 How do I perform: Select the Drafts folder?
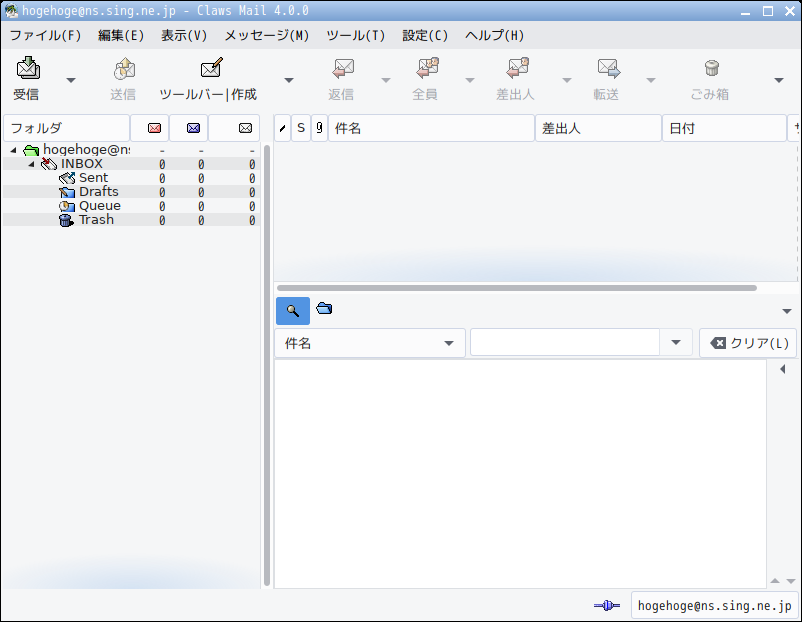[98, 192]
